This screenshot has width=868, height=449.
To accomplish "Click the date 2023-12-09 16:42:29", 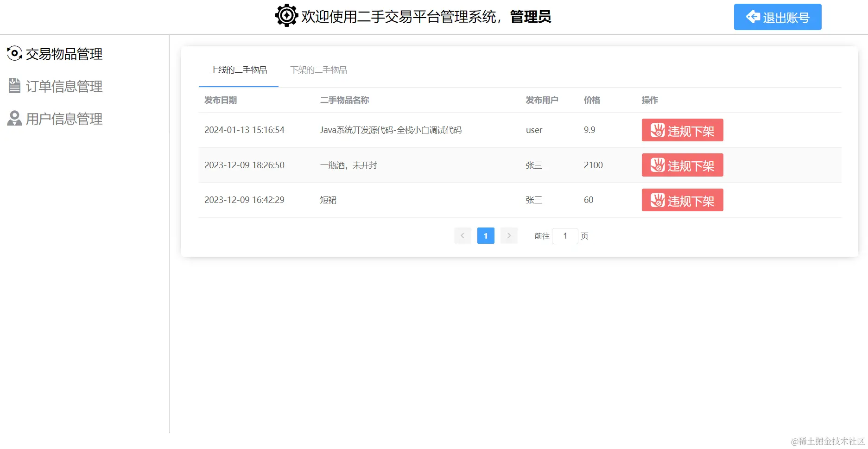I will coord(244,200).
